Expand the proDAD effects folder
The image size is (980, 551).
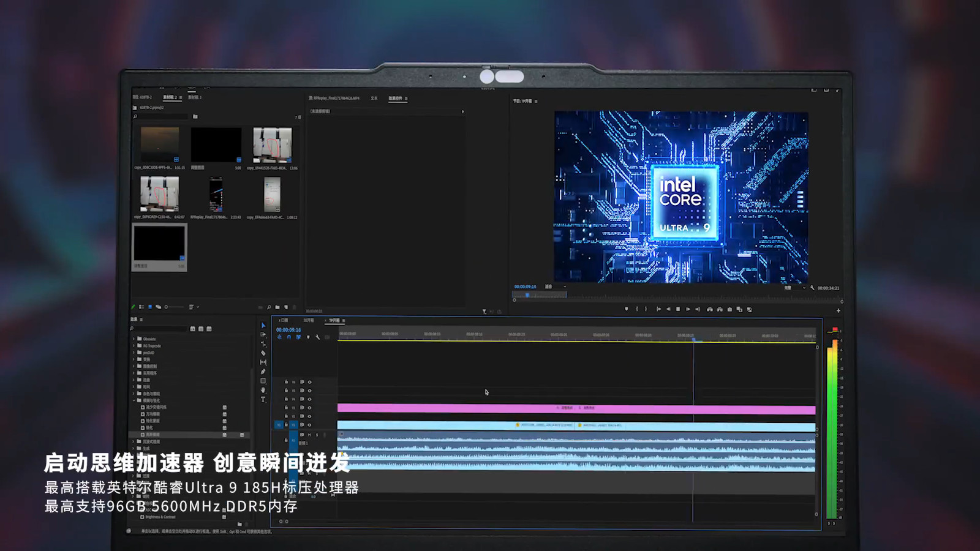coord(134,353)
